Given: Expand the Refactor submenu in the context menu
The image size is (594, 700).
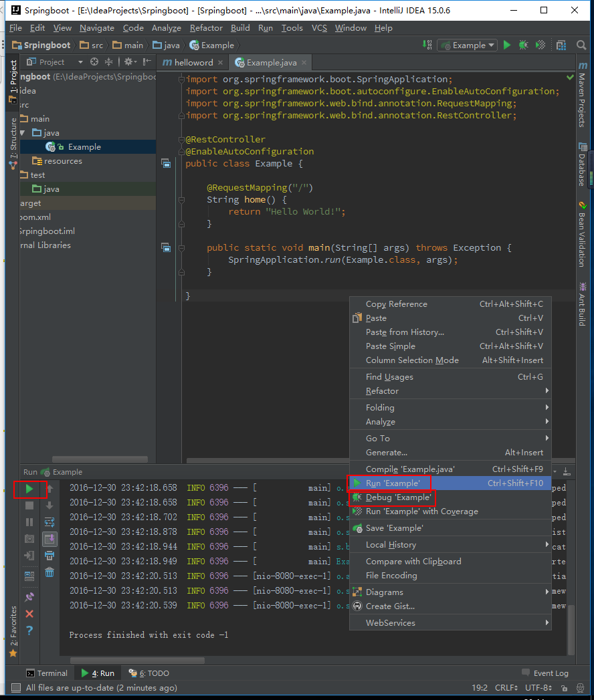Looking at the screenshot, I should [450, 390].
